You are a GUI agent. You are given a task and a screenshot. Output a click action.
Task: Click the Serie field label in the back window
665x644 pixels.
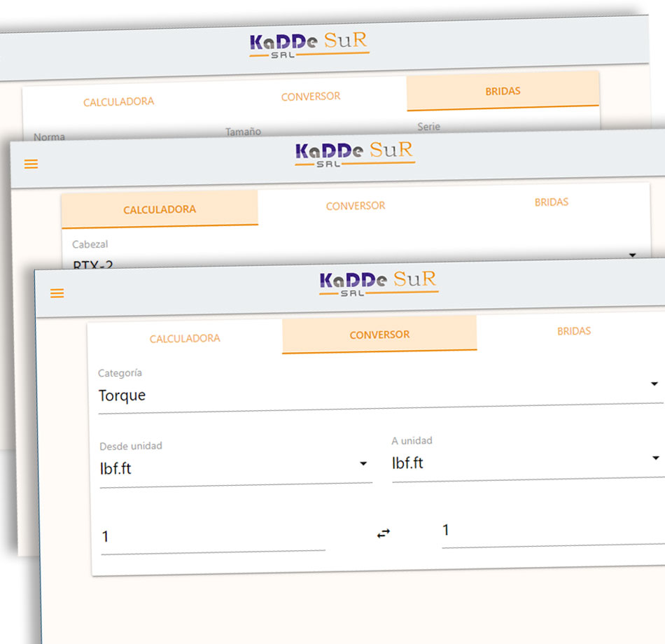(x=429, y=127)
